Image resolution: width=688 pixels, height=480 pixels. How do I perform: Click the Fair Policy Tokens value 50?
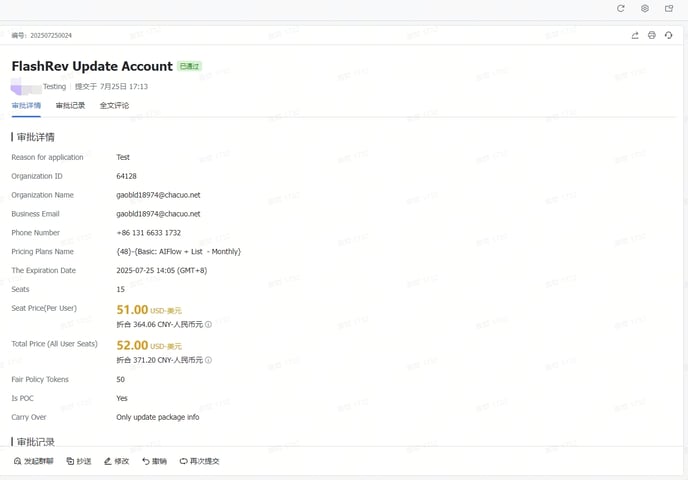pos(120,379)
